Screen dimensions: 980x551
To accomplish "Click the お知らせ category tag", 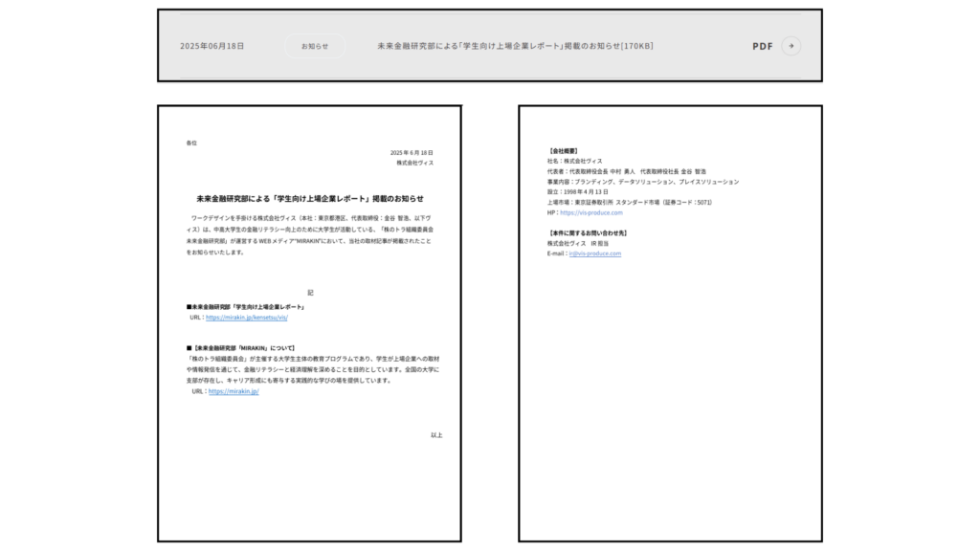I will click(315, 46).
